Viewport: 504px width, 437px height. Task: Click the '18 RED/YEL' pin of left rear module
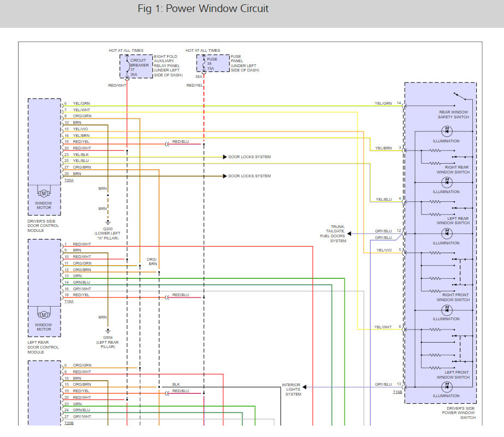[77, 295]
